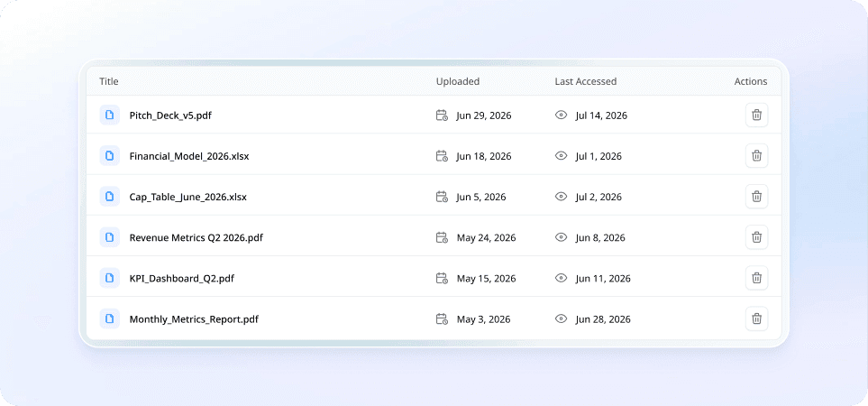Click uploaded date May 15, 2026

[486, 279]
